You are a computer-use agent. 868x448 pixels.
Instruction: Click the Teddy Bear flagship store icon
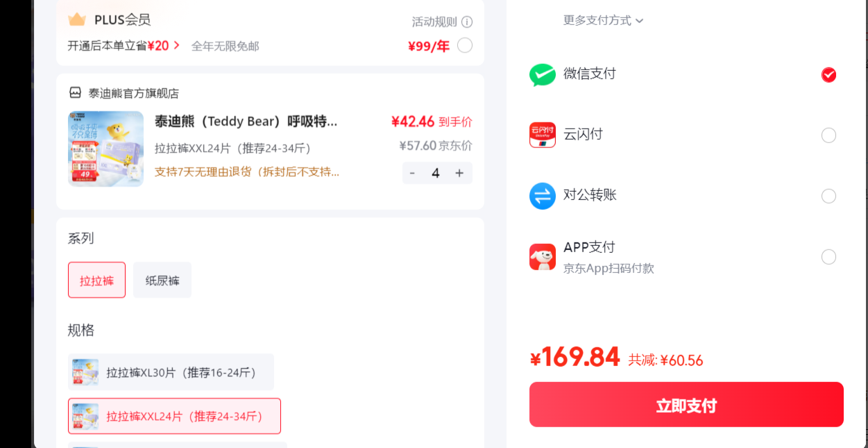(x=75, y=93)
